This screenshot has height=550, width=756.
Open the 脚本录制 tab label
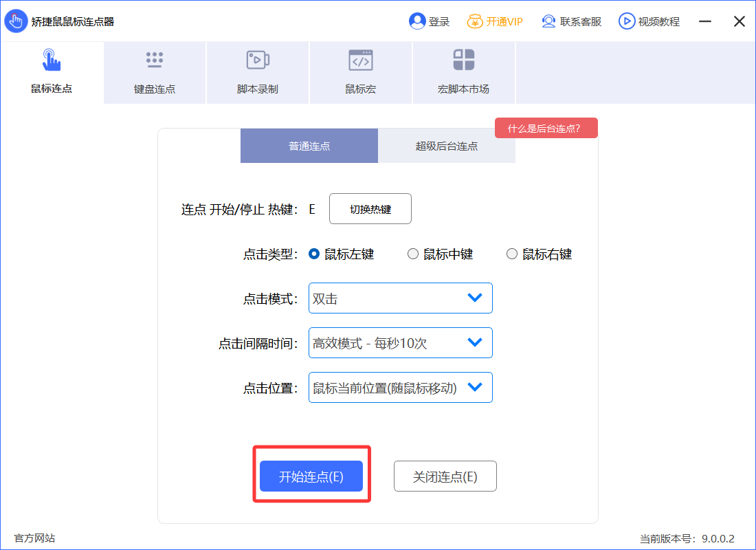258,89
